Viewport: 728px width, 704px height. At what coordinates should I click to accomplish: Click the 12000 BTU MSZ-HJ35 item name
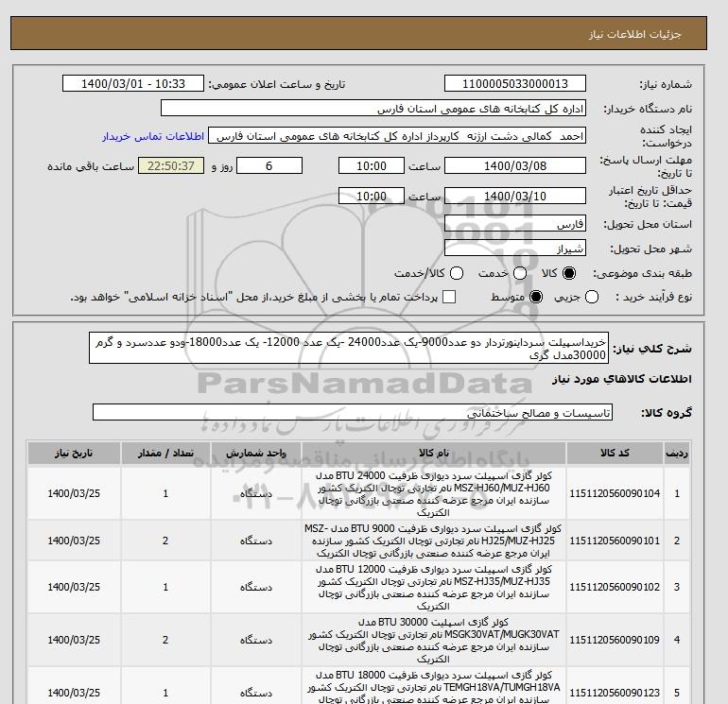click(x=434, y=587)
